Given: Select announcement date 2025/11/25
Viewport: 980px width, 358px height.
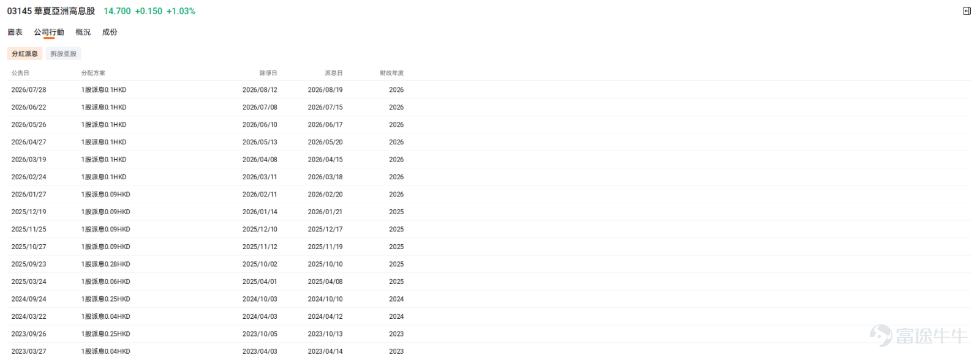Looking at the screenshot, I should point(29,229).
